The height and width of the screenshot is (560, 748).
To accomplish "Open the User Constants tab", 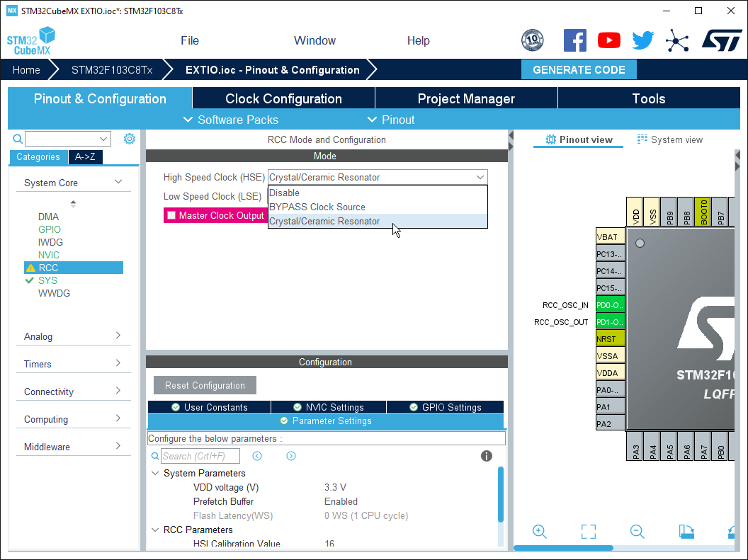I will click(x=210, y=407).
